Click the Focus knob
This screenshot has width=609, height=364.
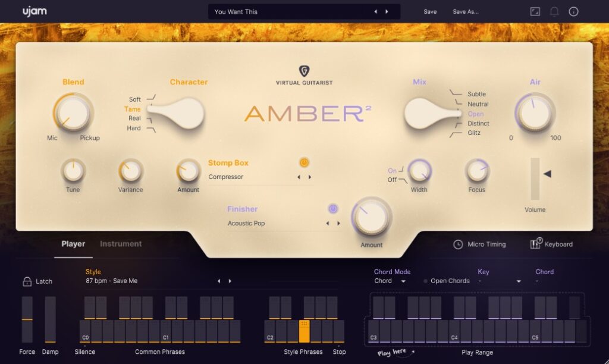coord(477,171)
